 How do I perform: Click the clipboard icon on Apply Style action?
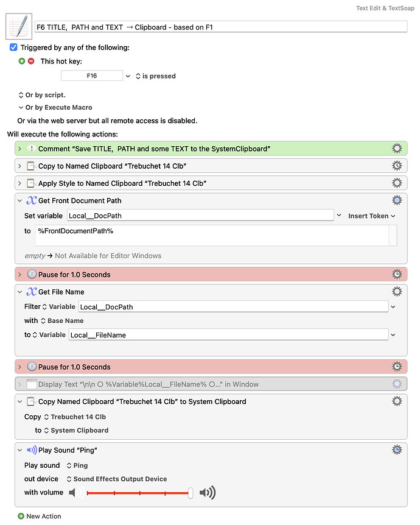point(32,182)
